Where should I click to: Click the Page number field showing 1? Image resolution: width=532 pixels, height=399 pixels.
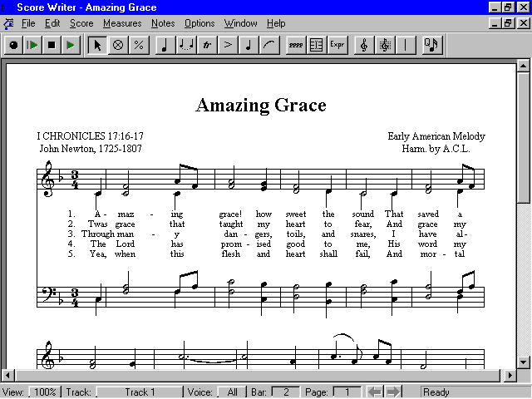pos(347,392)
